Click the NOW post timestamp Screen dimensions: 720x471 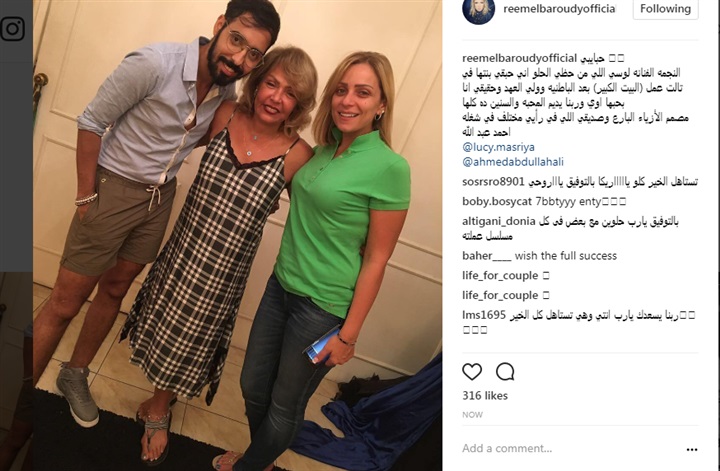472,415
